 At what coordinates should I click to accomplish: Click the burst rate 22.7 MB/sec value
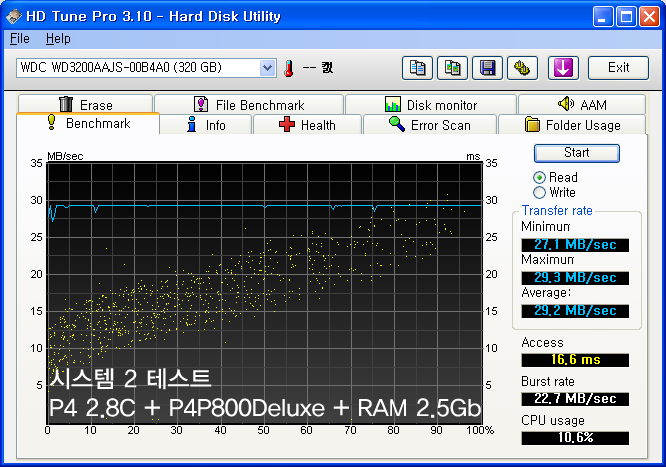click(575, 399)
